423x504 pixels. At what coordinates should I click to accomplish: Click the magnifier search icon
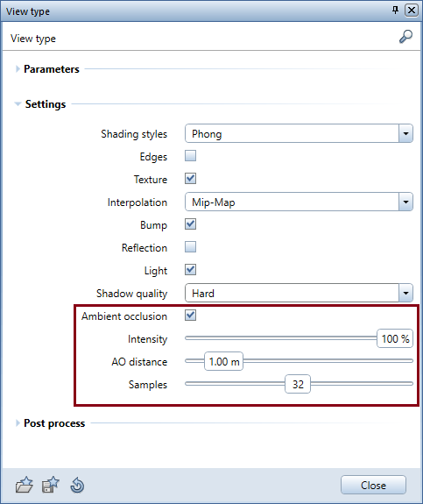pyautogui.click(x=405, y=37)
